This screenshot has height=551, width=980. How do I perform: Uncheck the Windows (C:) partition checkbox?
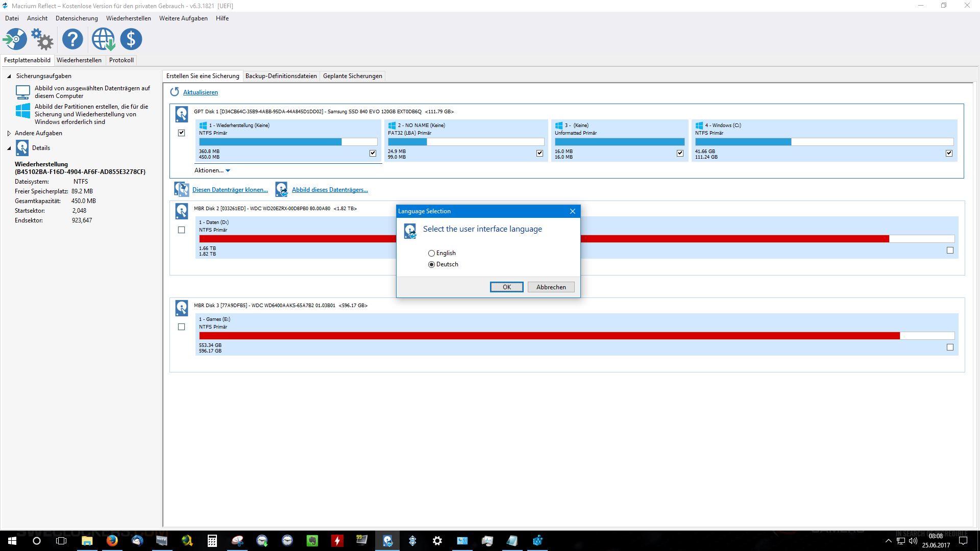(x=949, y=153)
